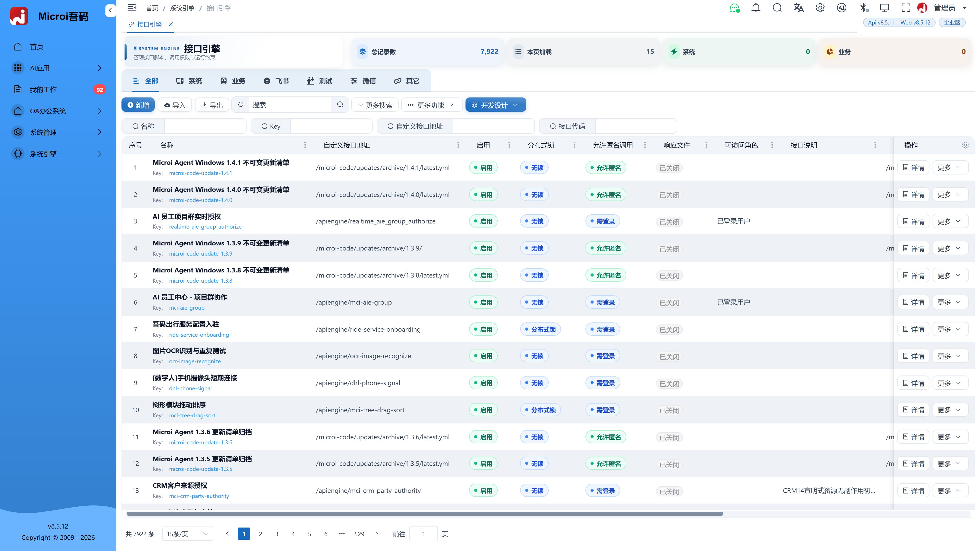Collapse the sidebar with the arrow button
This screenshot has width=980, height=551.
pyautogui.click(x=110, y=10)
